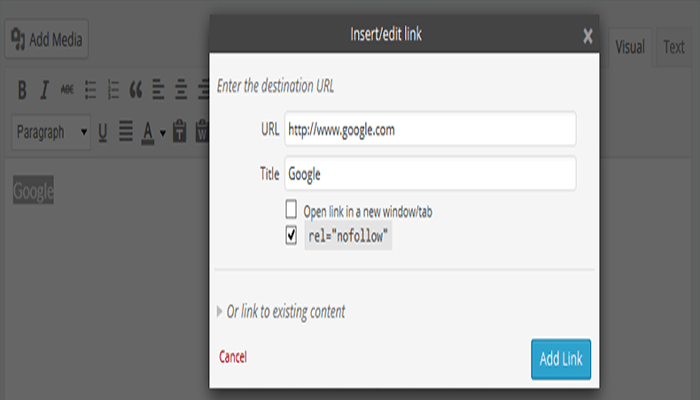Toggle Bold formatting in editor toolbar
This screenshot has width=700, height=400.
(x=22, y=90)
